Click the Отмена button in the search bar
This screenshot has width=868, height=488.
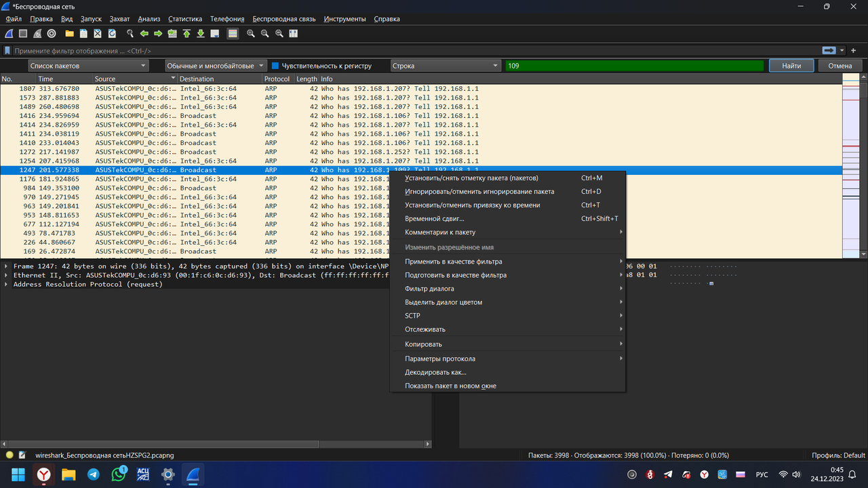coord(840,66)
